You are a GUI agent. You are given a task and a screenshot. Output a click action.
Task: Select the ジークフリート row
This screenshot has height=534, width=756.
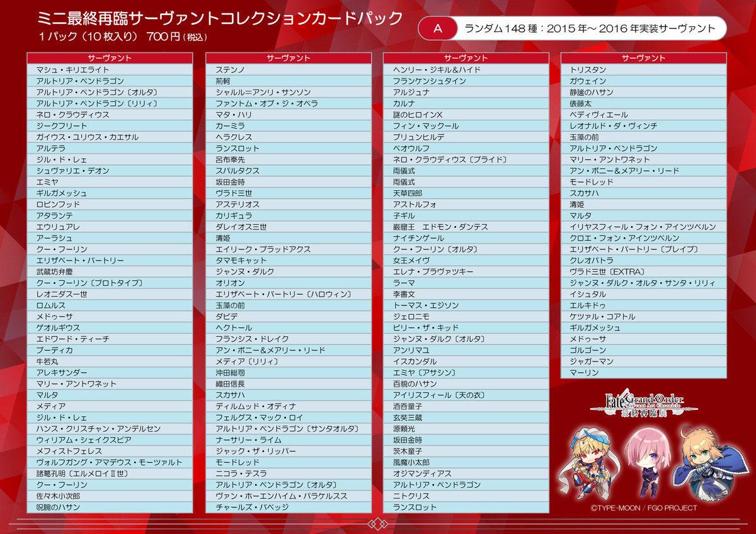pos(110,126)
